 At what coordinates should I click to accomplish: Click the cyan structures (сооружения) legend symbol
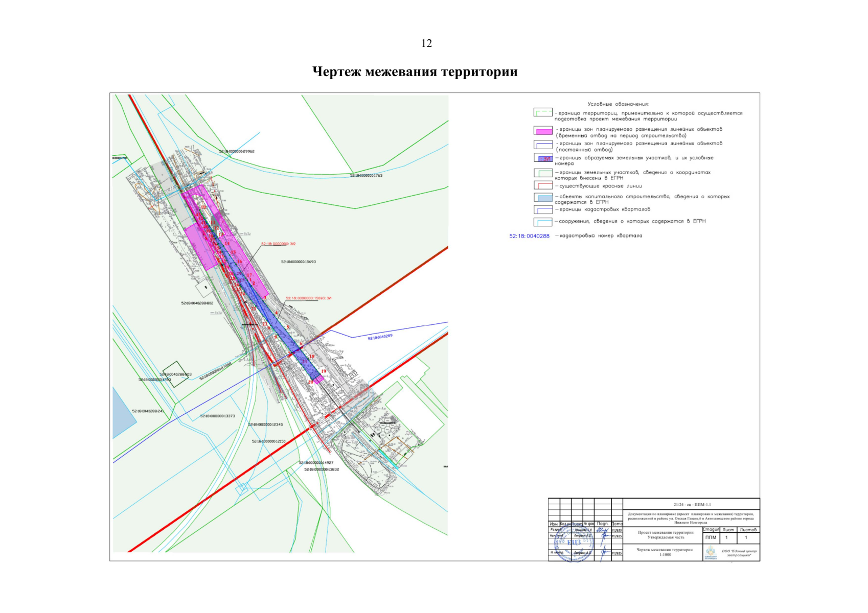tap(543, 222)
